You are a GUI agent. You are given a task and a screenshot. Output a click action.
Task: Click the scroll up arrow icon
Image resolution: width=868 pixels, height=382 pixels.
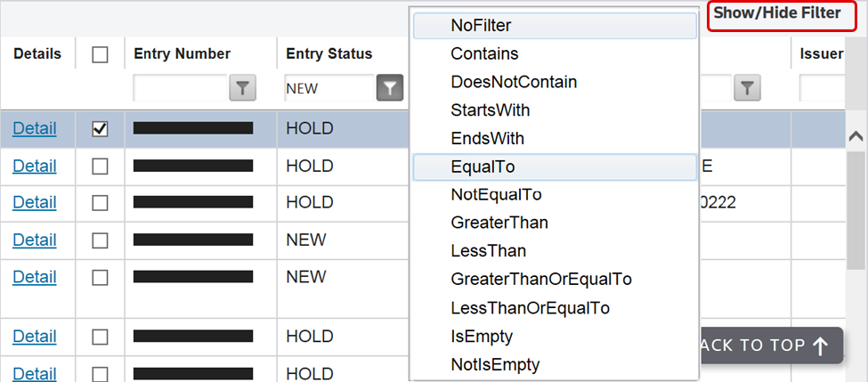click(856, 137)
